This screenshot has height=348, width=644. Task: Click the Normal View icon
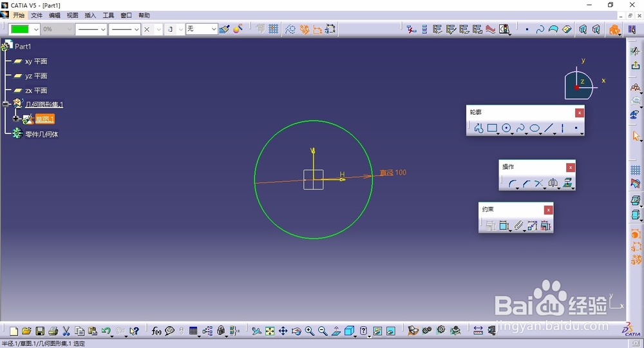(x=336, y=331)
